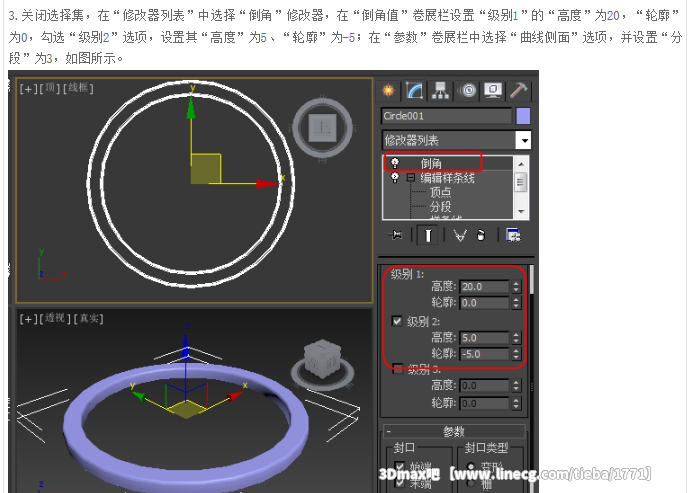Screen dimensions: 691x493
Task: Open the Utilities hammer tab
Action: (x=519, y=90)
